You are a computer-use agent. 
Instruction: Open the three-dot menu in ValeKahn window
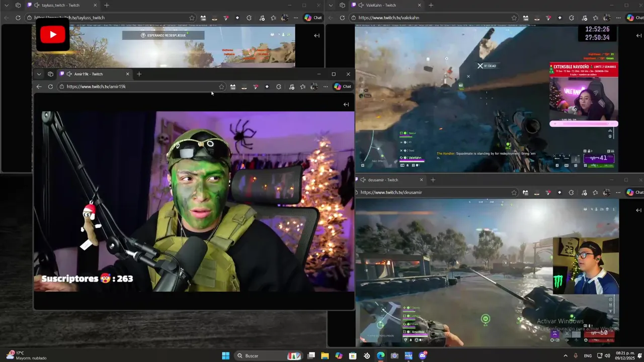tap(618, 18)
